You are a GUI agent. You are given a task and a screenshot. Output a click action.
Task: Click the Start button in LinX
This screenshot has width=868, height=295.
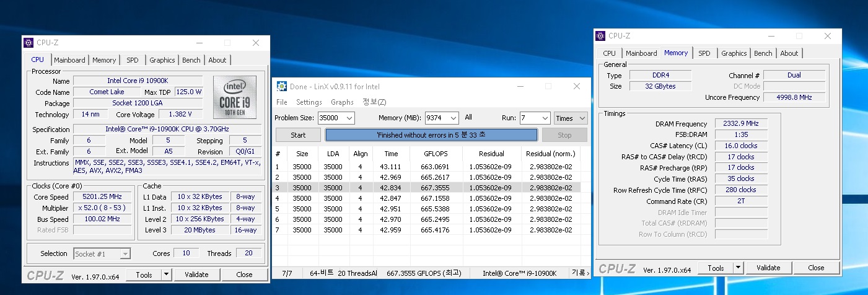point(298,135)
